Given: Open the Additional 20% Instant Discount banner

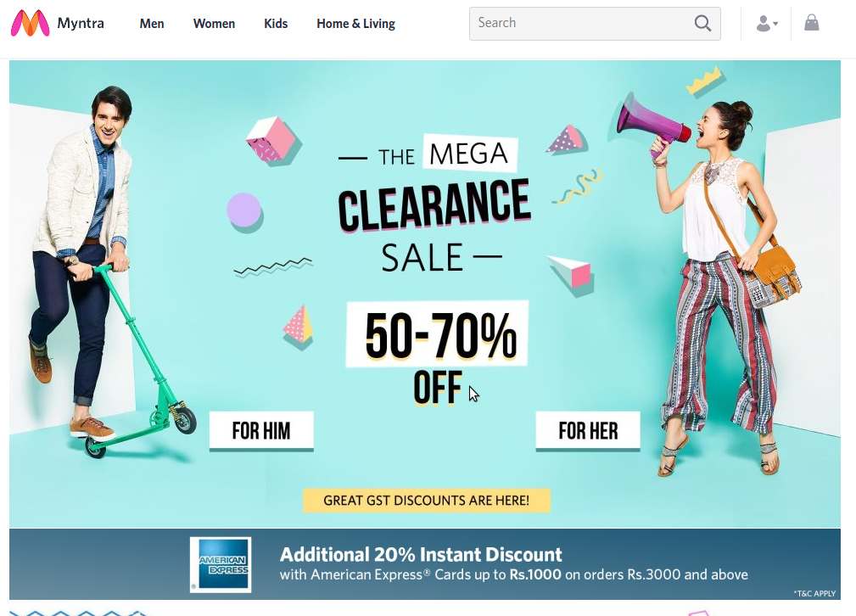Looking at the screenshot, I should pyautogui.click(x=425, y=564).
